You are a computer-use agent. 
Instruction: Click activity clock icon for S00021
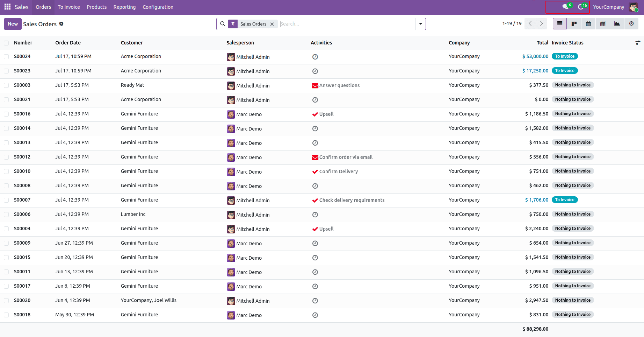click(315, 100)
